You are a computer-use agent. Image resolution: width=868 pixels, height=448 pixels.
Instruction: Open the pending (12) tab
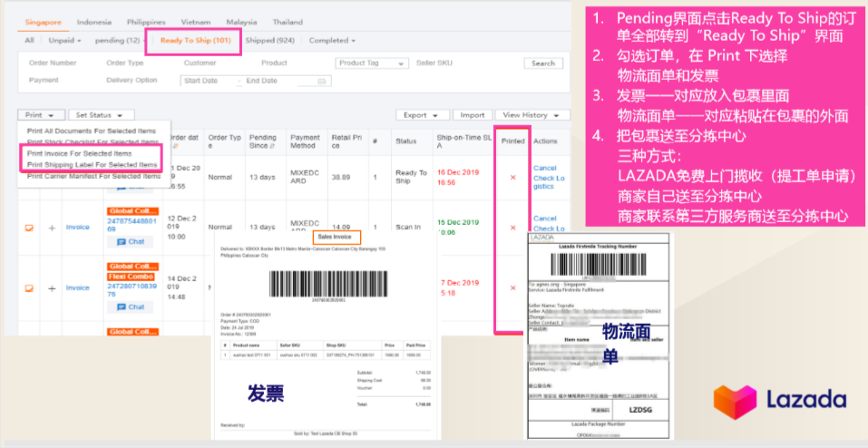tap(118, 41)
